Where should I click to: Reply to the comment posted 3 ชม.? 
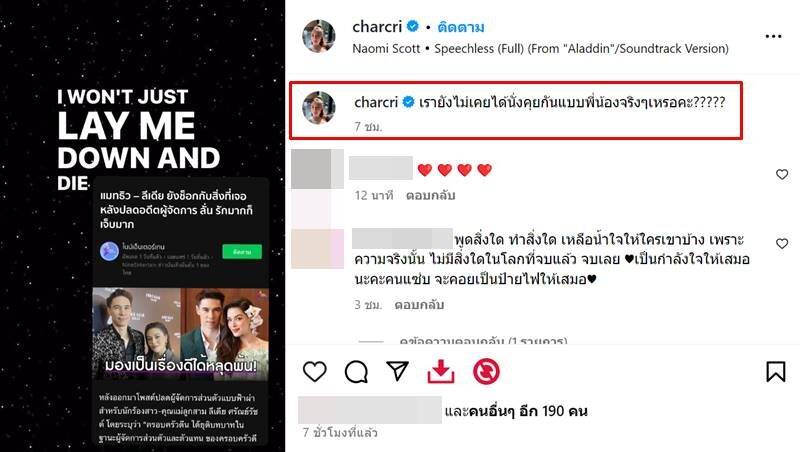[x=419, y=305]
